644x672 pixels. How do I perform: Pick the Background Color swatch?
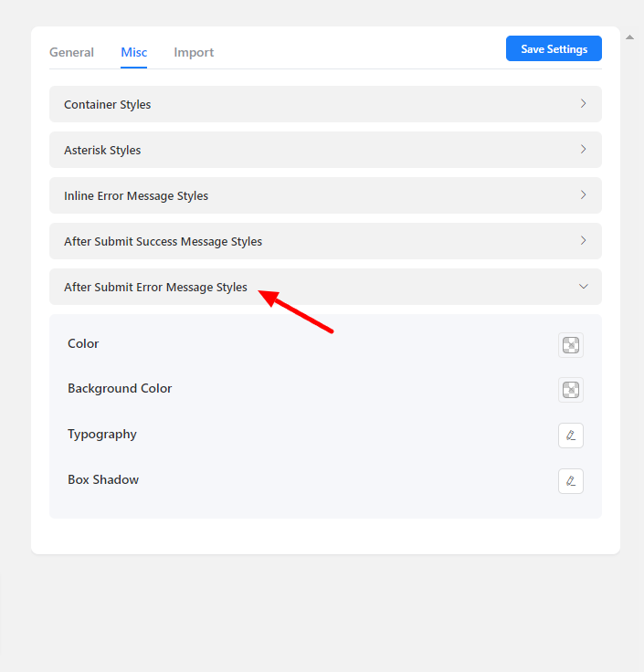571,390
